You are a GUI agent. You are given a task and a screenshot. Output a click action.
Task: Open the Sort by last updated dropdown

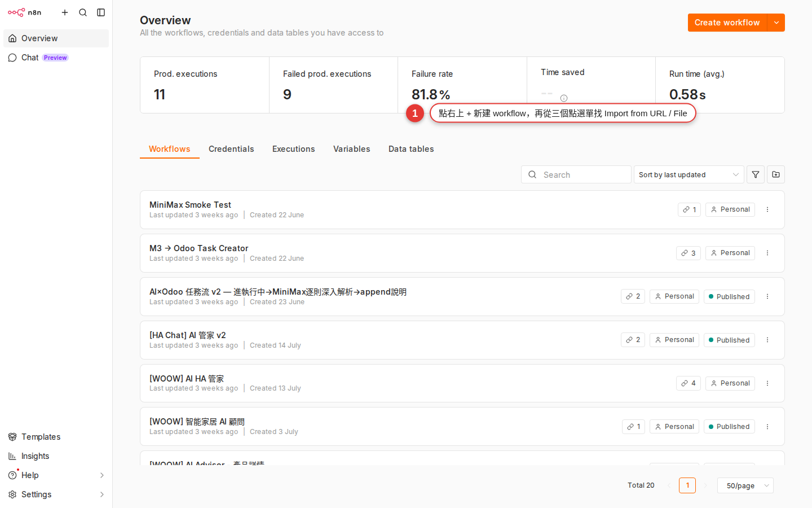689,174
